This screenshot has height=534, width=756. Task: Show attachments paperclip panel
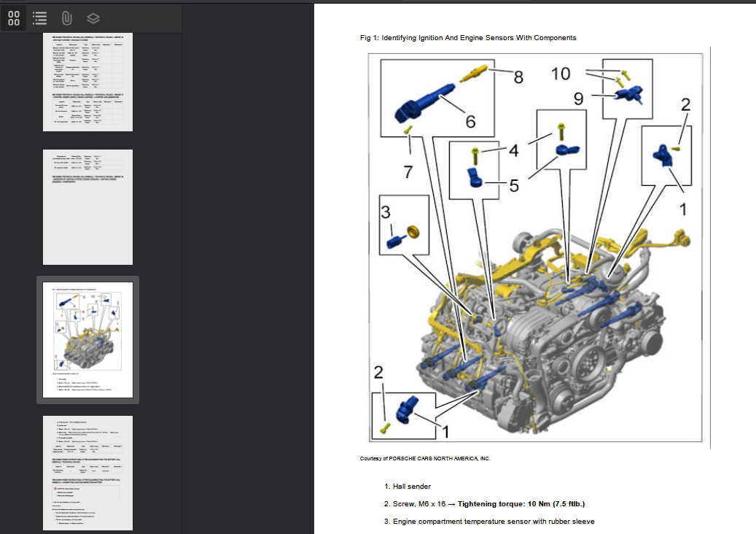(66, 18)
